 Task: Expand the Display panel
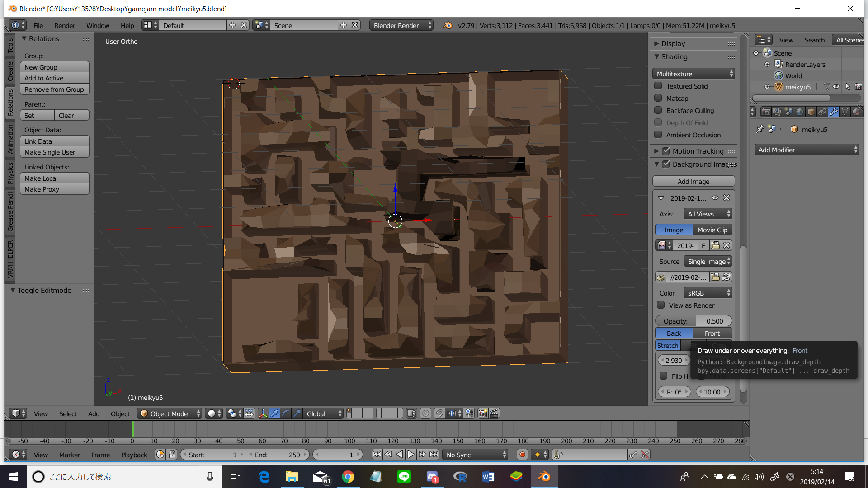click(673, 43)
